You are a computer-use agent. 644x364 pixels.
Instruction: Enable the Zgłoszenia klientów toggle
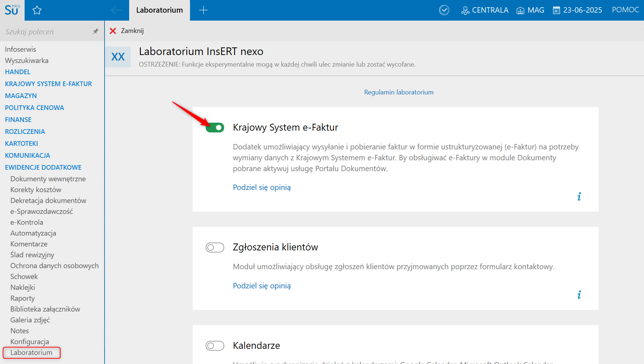tap(215, 247)
